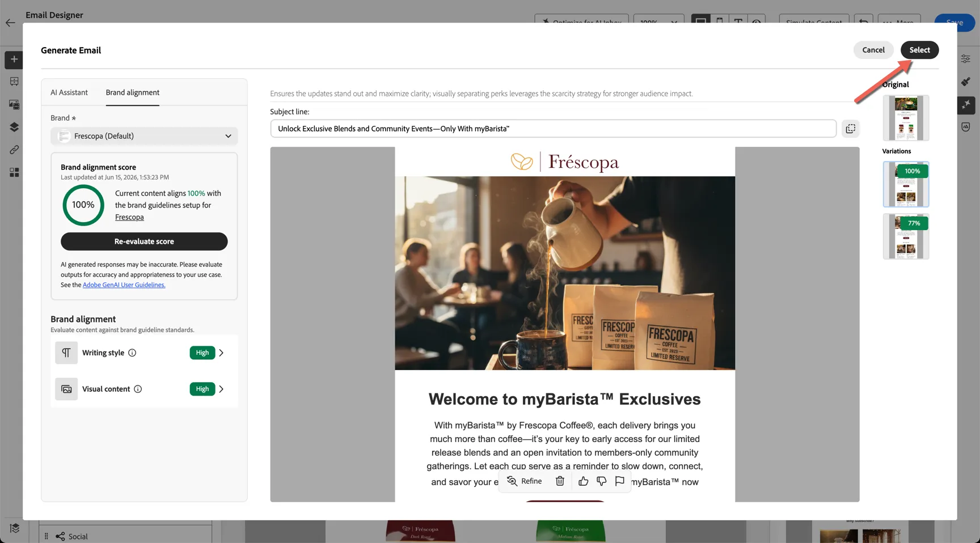
Task: Select the Brand alignment tab
Action: click(133, 92)
